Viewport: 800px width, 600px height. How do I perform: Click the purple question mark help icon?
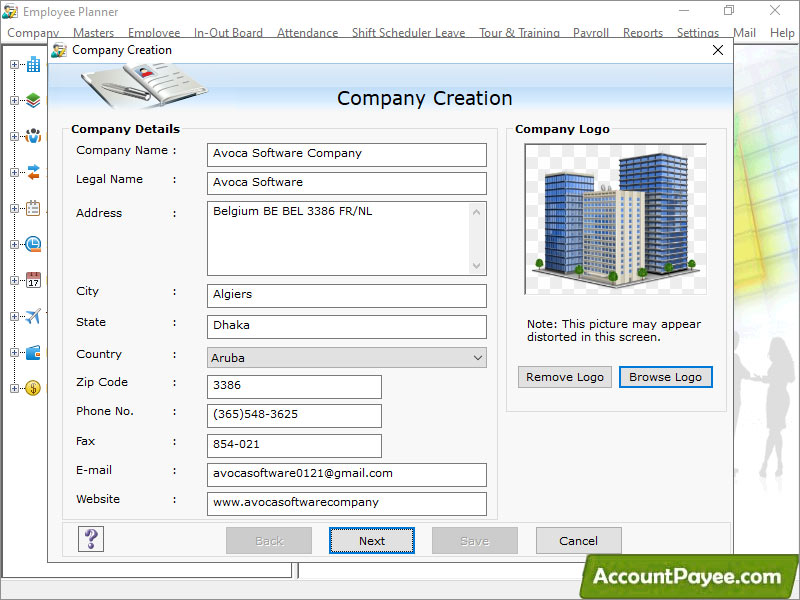click(91, 539)
